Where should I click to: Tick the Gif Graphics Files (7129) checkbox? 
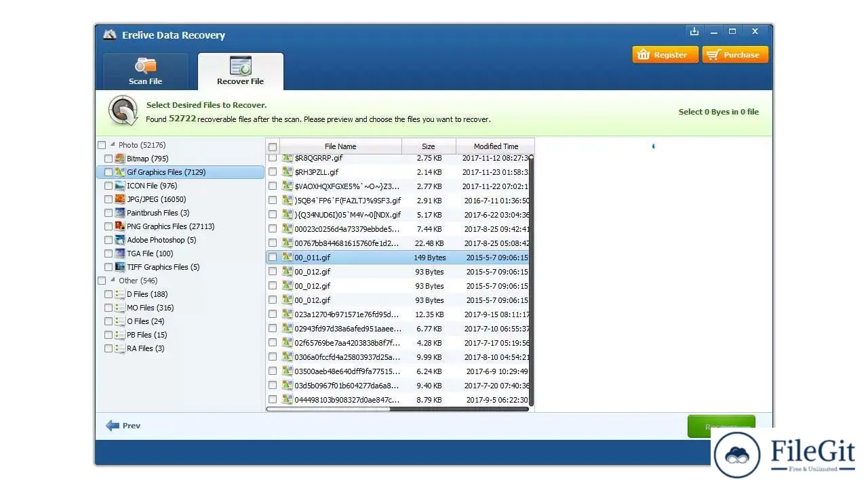pos(108,172)
